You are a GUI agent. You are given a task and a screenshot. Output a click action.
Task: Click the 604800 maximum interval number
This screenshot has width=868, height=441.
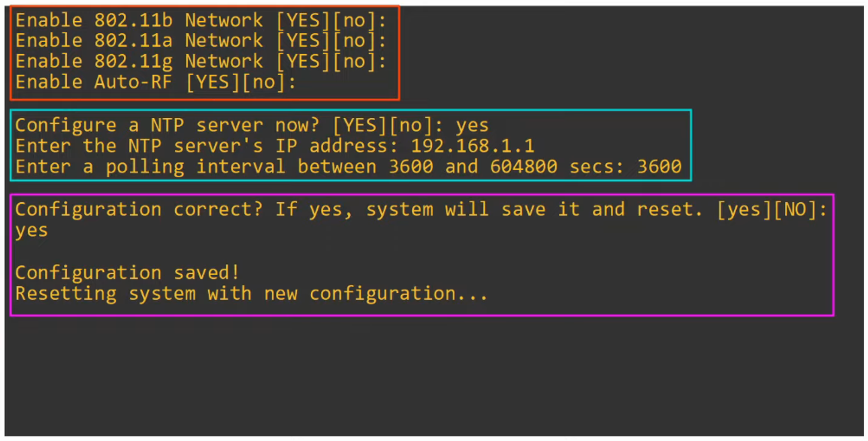[523, 167]
